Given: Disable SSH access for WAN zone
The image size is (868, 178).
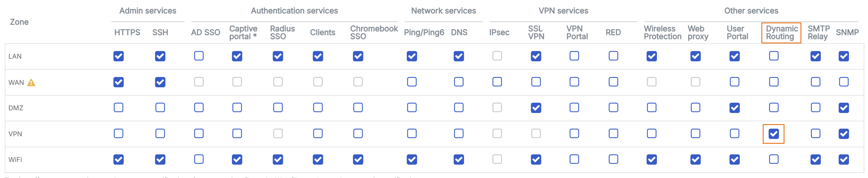Looking at the screenshot, I should [x=160, y=82].
